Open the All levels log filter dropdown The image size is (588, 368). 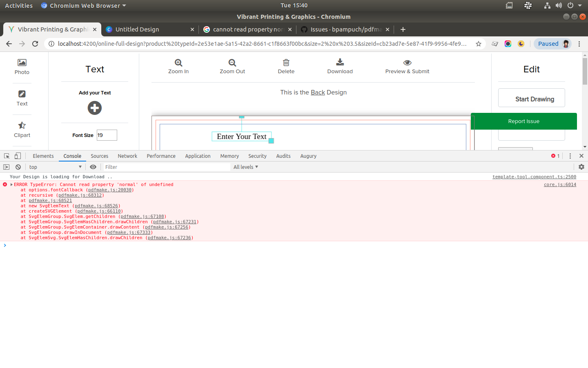245,167
